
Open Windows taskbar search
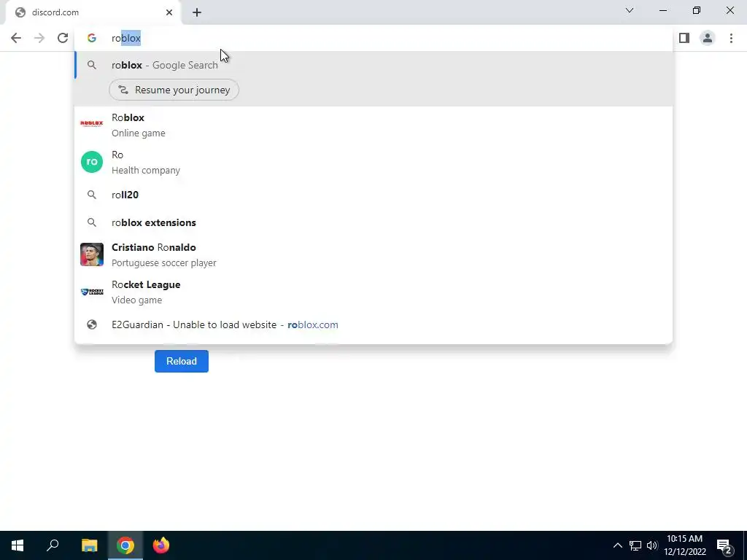[53, 545]
